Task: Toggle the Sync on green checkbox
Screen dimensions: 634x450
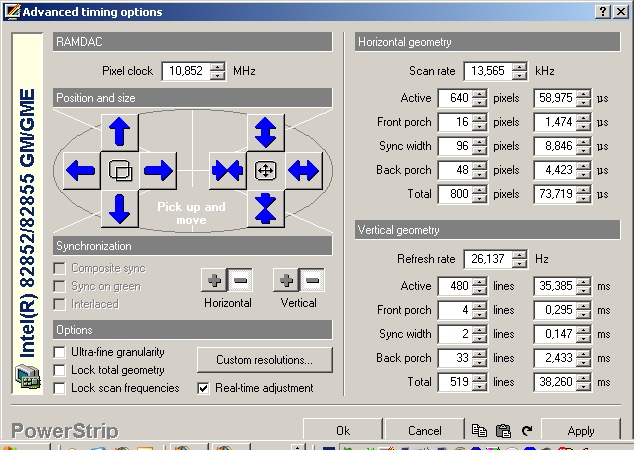Action: [59, 286]
